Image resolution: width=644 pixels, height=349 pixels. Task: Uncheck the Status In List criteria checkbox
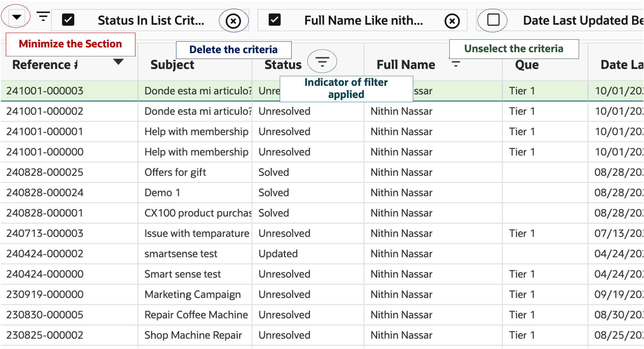(68, 20)
